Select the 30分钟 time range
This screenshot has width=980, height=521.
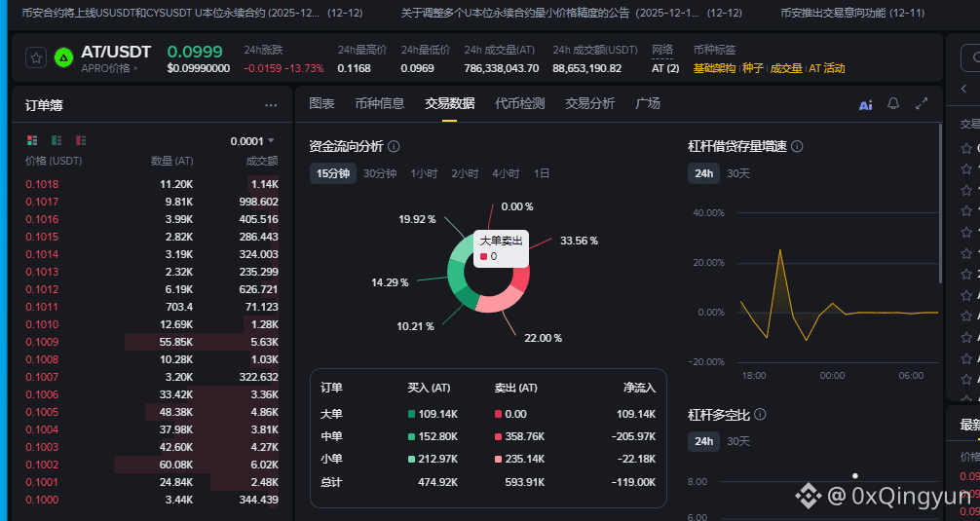coord(380,173)
